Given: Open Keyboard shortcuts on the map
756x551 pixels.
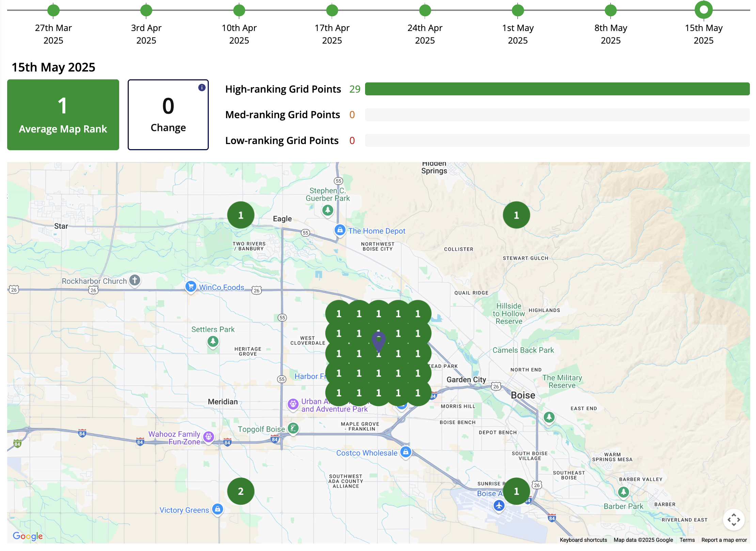Looking at the screenshot, I should (583, 540).
